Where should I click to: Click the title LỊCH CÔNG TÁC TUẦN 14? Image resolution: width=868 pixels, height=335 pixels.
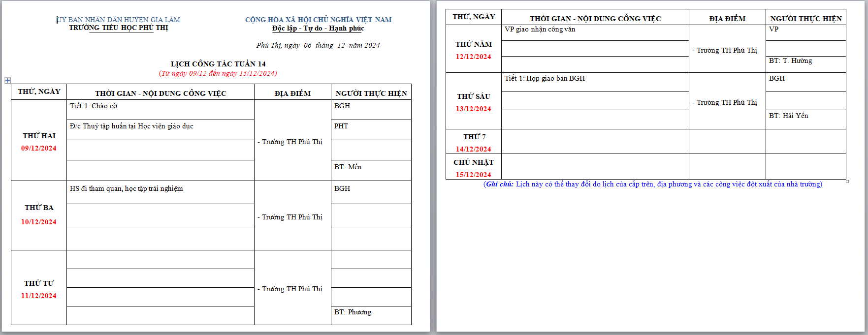218,64
